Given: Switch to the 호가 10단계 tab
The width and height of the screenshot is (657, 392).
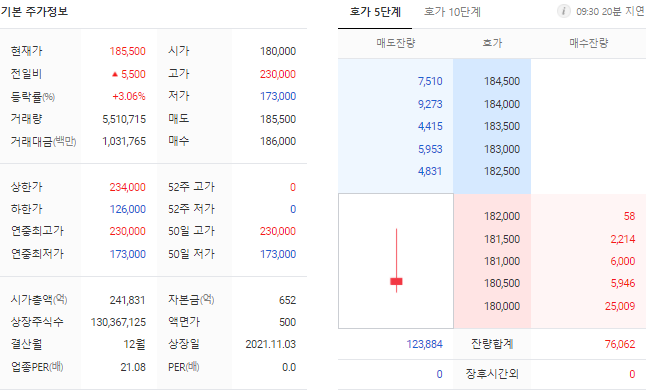Looking at the screenshot, I should (453, 12).
